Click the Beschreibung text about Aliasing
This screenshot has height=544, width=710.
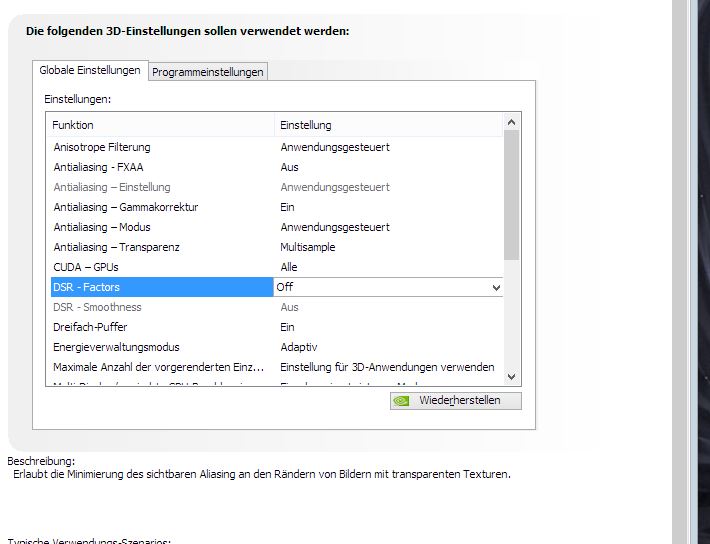point(262,474)
